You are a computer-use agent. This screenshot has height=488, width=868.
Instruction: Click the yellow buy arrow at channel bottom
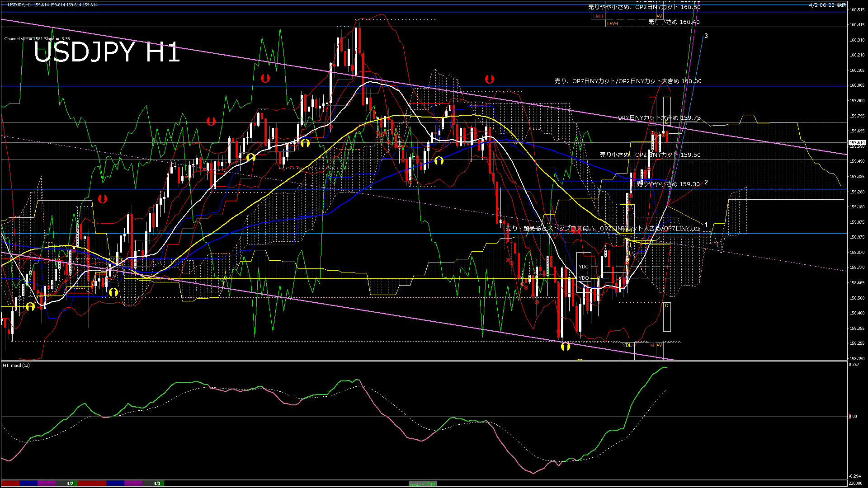coord(565,347)
